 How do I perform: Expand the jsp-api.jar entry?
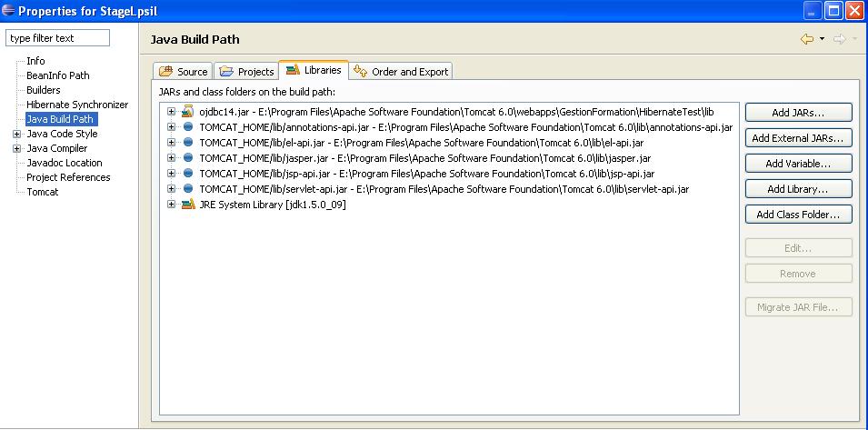coord(171,174)
